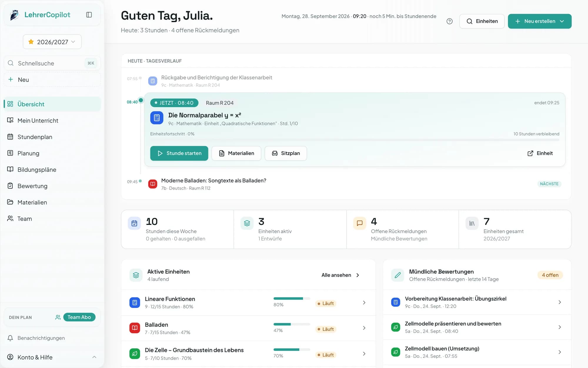Click the speech bubble icon in Offene Rückmeldungen card

pos(360,223)
